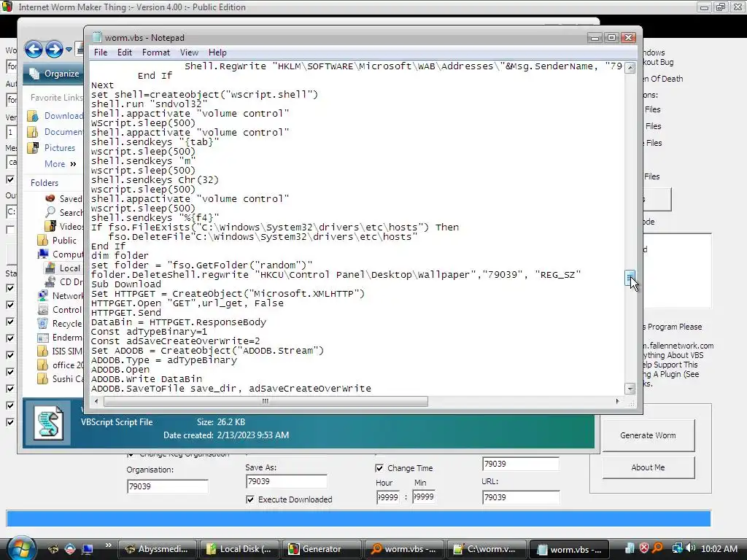Open Documents favorite link folder icon
The width and height of the screenshot is (747, 560).
(x=32, y=132)
